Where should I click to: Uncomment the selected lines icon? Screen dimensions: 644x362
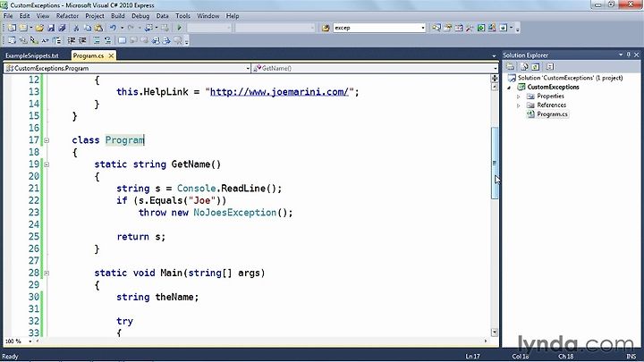pyautogui.click(x=107, y=40)
